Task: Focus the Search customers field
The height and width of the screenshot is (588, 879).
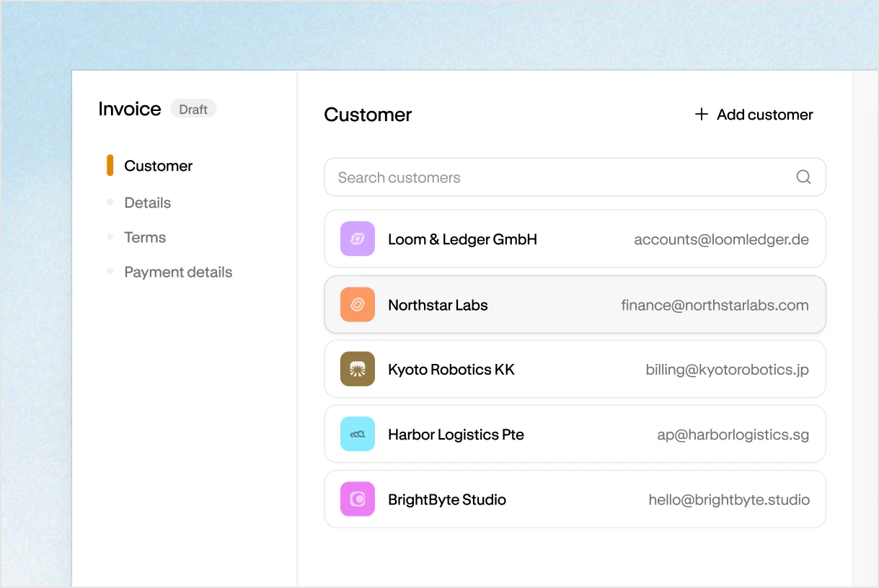Action: coord(575,177)
